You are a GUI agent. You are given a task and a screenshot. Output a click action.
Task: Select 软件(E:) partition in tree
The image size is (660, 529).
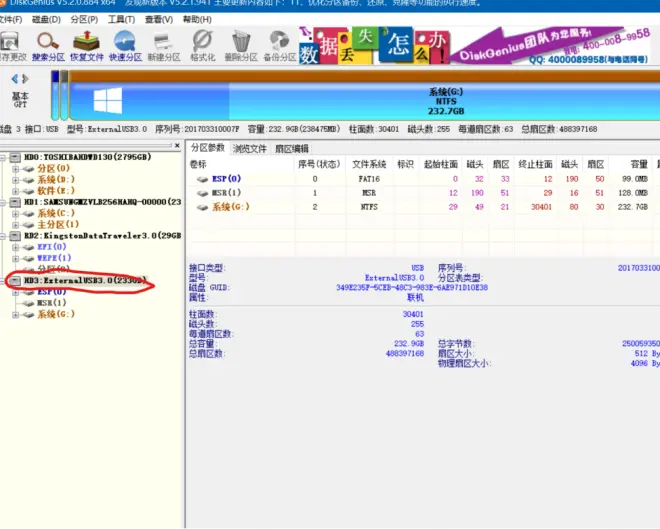click(56, 191)
